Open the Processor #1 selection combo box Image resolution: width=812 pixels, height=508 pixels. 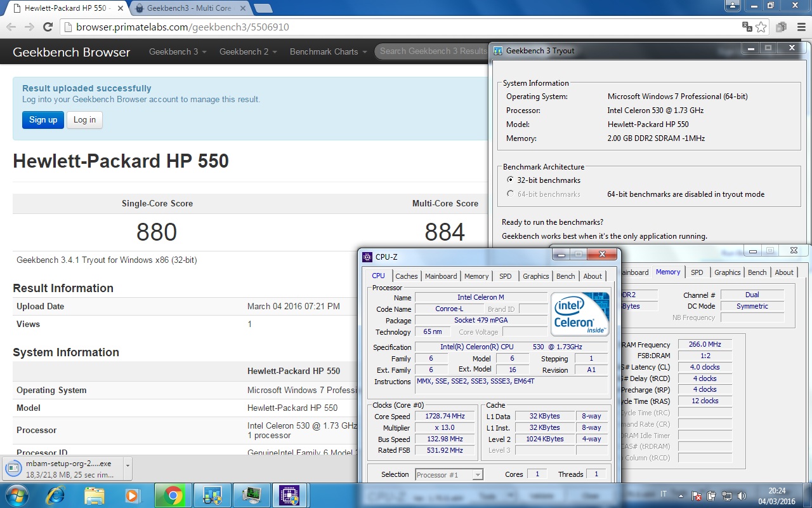449,474
